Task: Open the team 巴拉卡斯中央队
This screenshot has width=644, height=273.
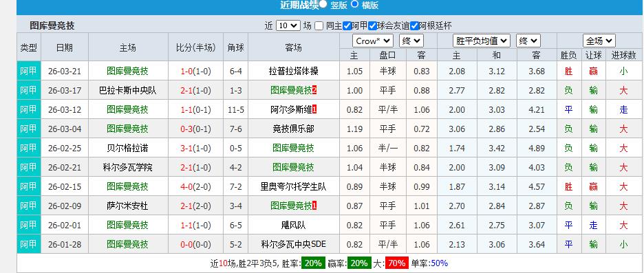Action: click(x=127, y=90)
